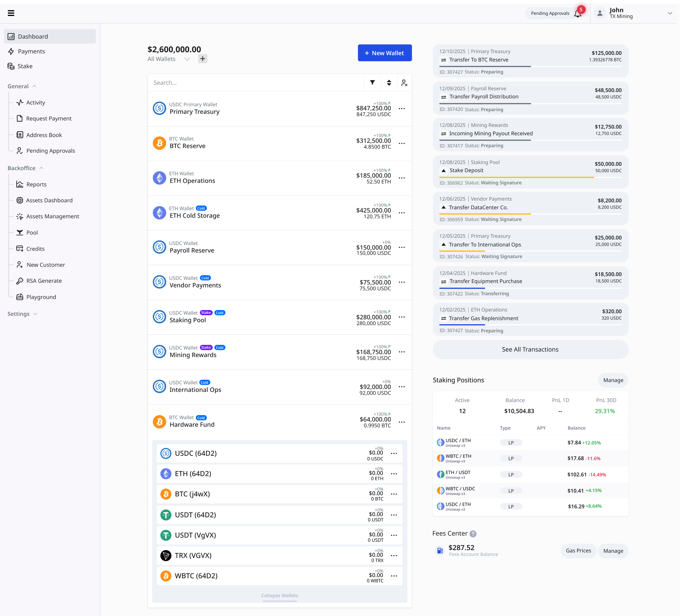The height and width of the screenshot is (616, 681).
Task: Open the three-dot menu for BTC Reserve
Action: click(x=402, y=143)
